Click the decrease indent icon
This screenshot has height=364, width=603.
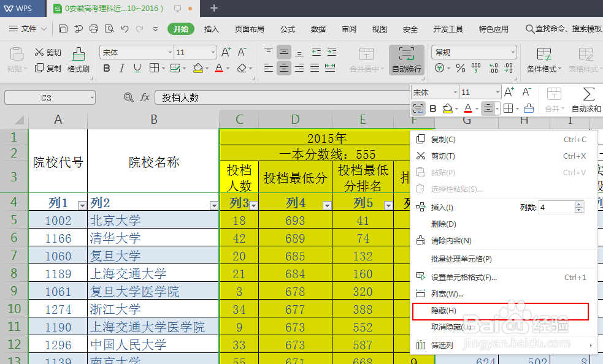[316, 52]
